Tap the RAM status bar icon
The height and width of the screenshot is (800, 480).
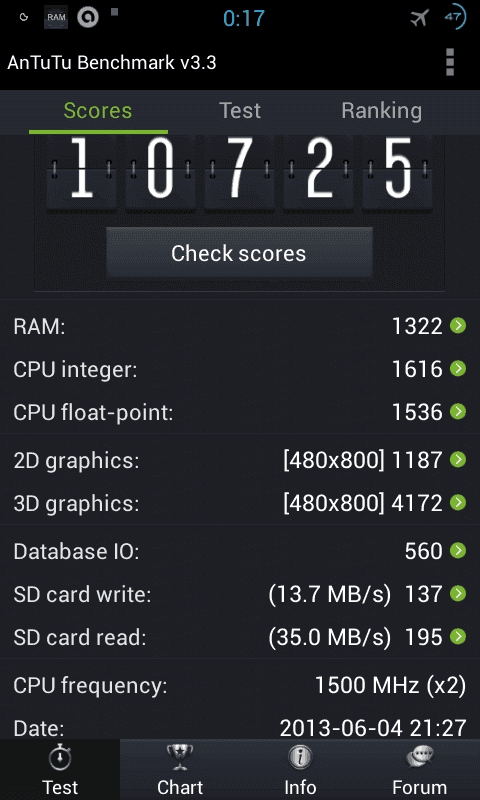click(55, 17)
